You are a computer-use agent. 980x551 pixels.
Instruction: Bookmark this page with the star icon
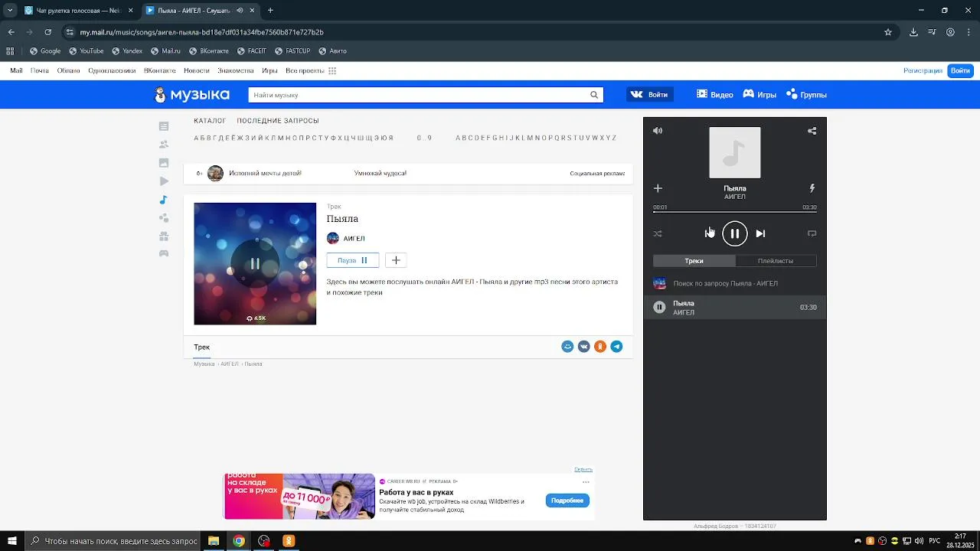coord(888,32)
